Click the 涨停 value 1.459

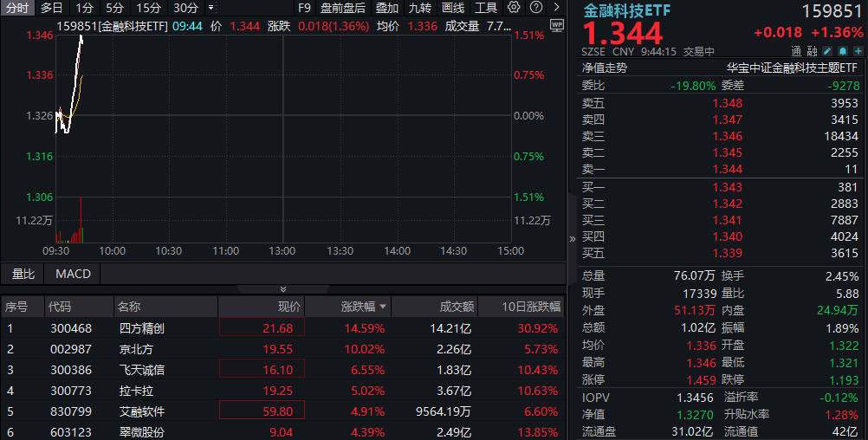pyautogui.click(x=701, y=379)
